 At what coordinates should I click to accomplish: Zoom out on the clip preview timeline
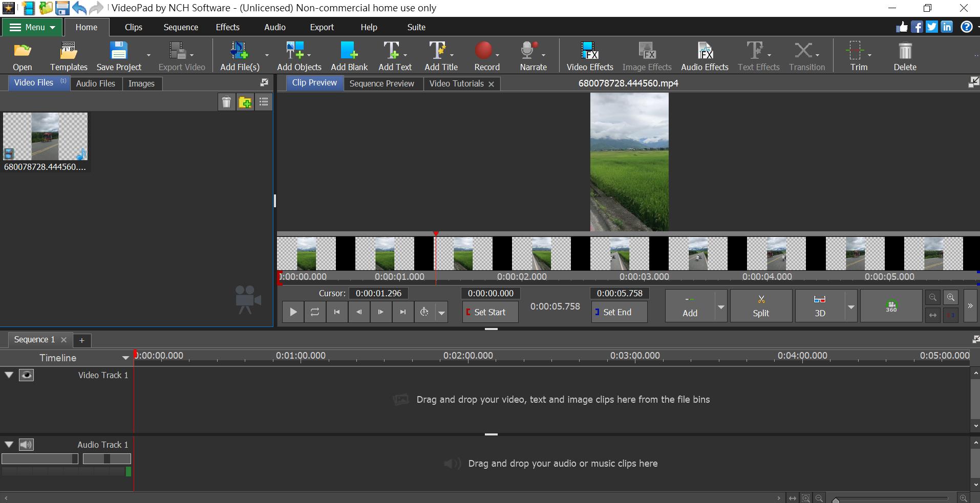click(933, 297)
